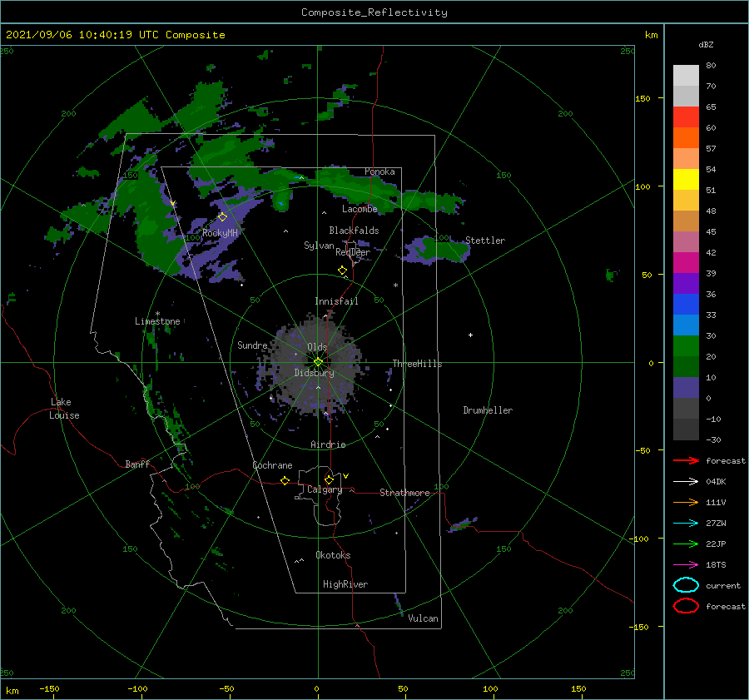
Task: Click the green echo blob west of Stettler
Action: [x=437, y=249]
